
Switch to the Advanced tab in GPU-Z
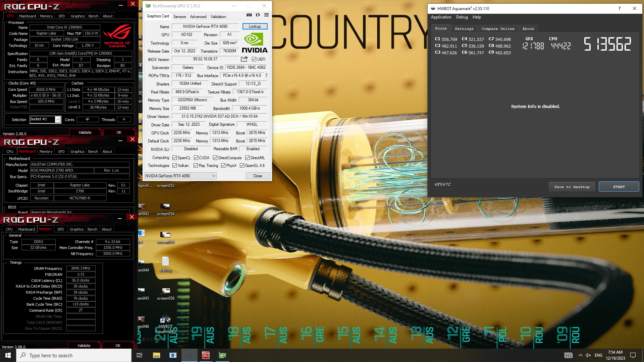[198, 16]
